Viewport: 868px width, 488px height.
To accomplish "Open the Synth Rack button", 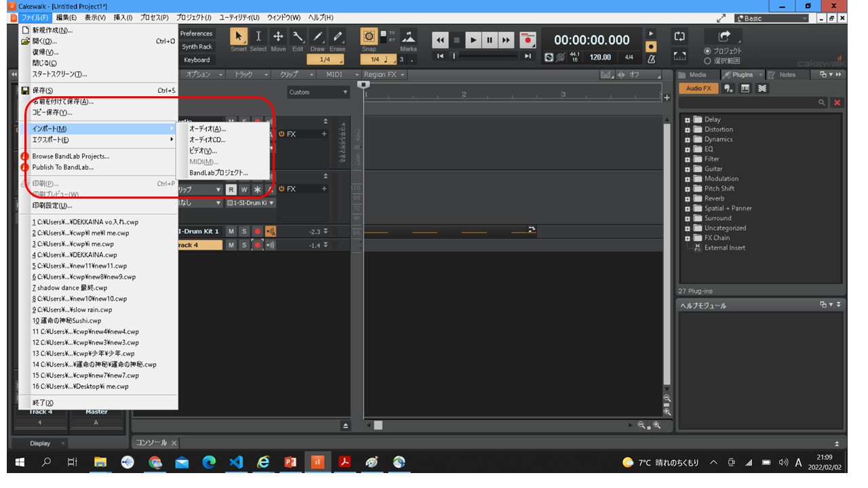I will tap(196, 47).
